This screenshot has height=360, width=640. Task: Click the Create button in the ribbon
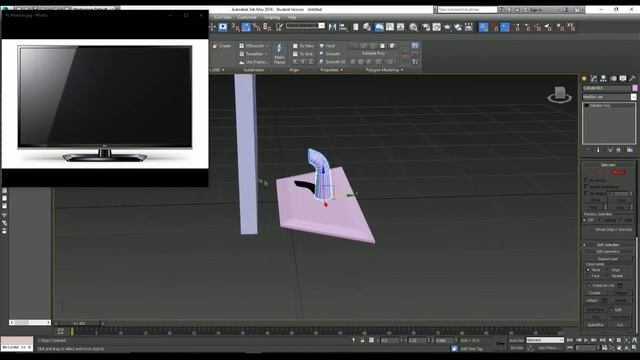coord(222,46)
